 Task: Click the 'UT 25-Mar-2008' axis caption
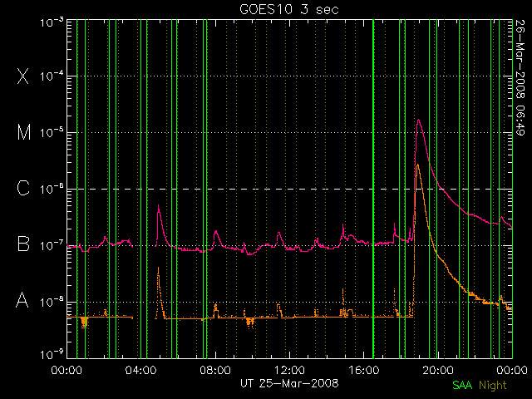click(x=289, y=383)
